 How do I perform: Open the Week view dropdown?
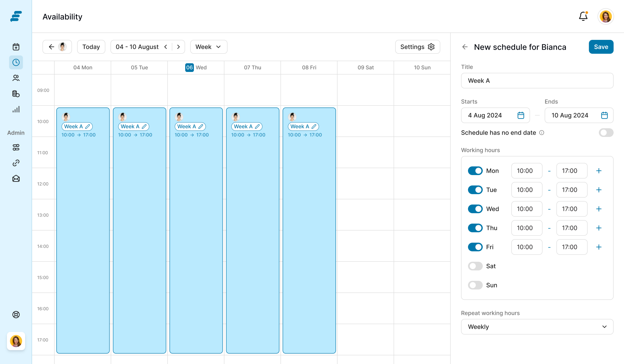209,47
